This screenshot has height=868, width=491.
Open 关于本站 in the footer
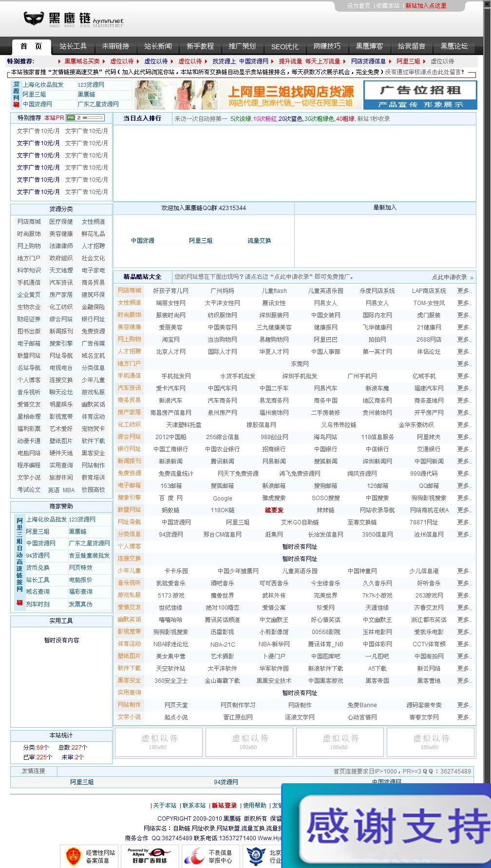(165, 806)
